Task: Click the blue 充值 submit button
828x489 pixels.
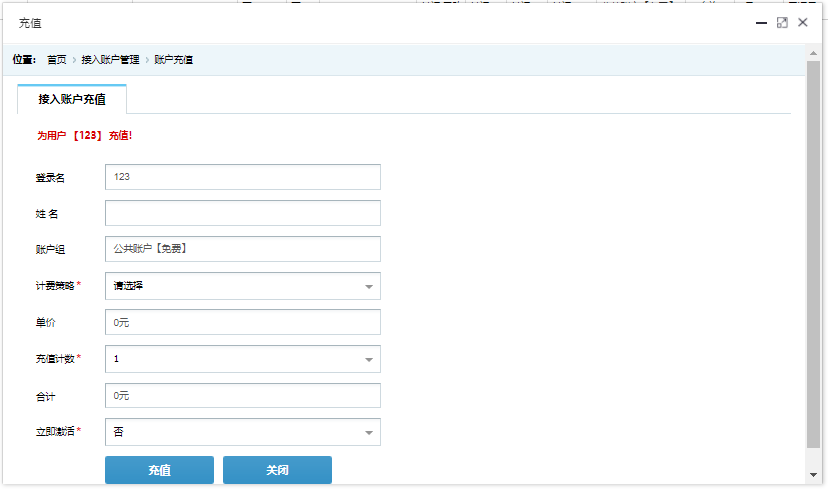Action: click(159, 470)
